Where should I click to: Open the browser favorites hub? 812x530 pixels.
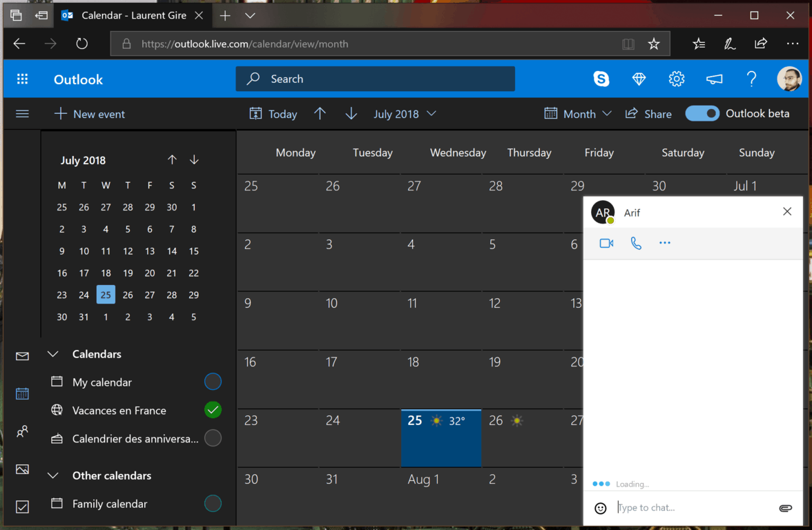pyautogui.click(x=699, y=44)
